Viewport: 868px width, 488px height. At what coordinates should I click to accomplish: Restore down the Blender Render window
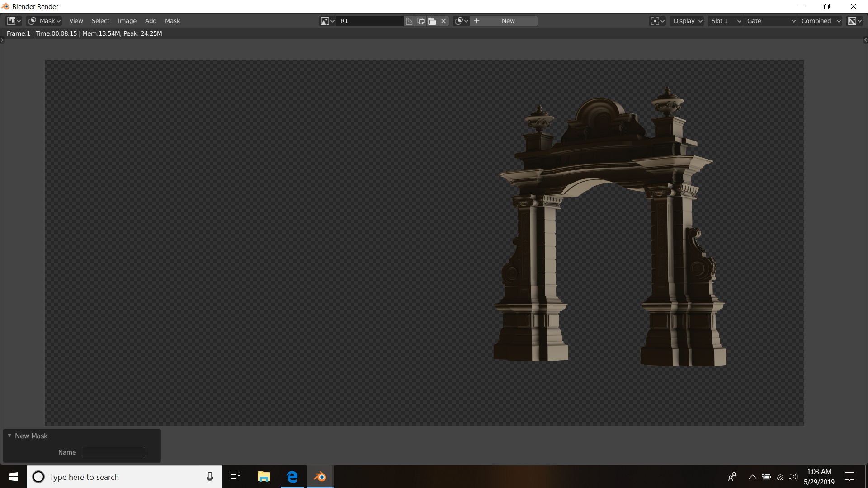pos(827,6)
